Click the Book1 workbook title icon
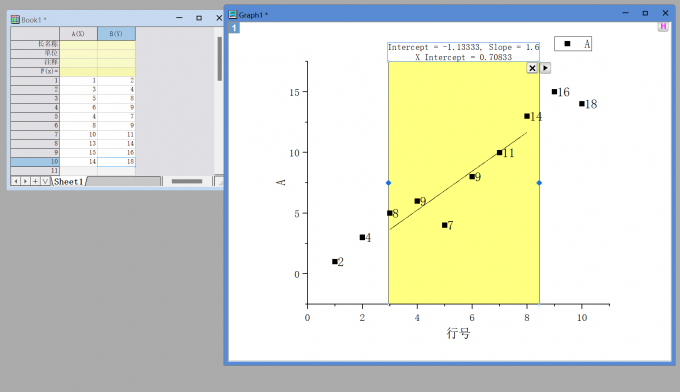 pyautogui.click(x=15, y=20)
